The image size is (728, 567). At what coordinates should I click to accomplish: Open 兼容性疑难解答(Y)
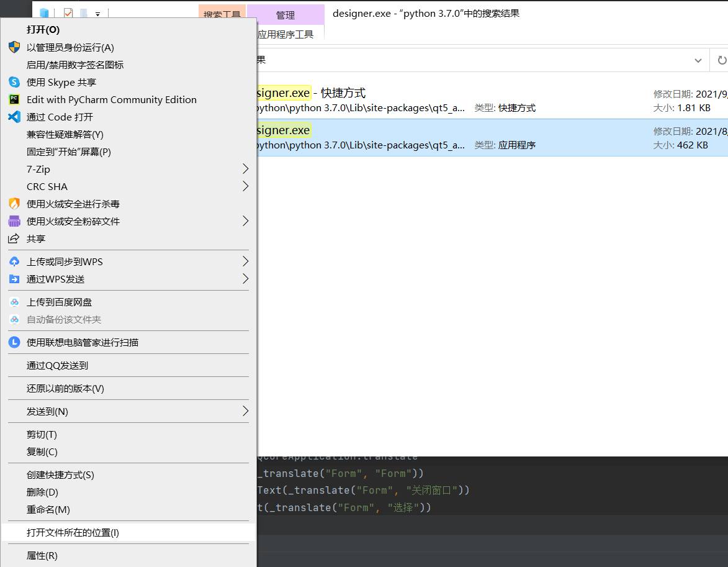tap(129, 134)
